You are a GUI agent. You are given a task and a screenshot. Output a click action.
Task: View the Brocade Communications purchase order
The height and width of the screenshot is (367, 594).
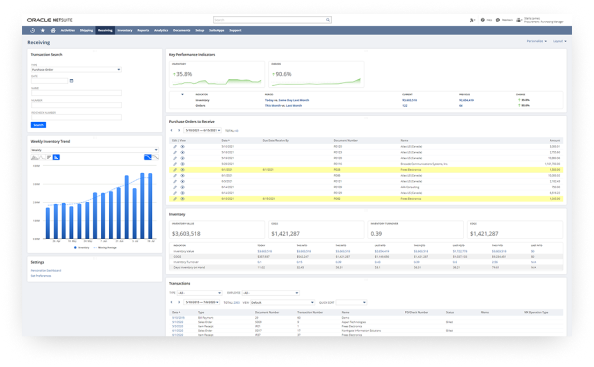[x=182, y=164]
